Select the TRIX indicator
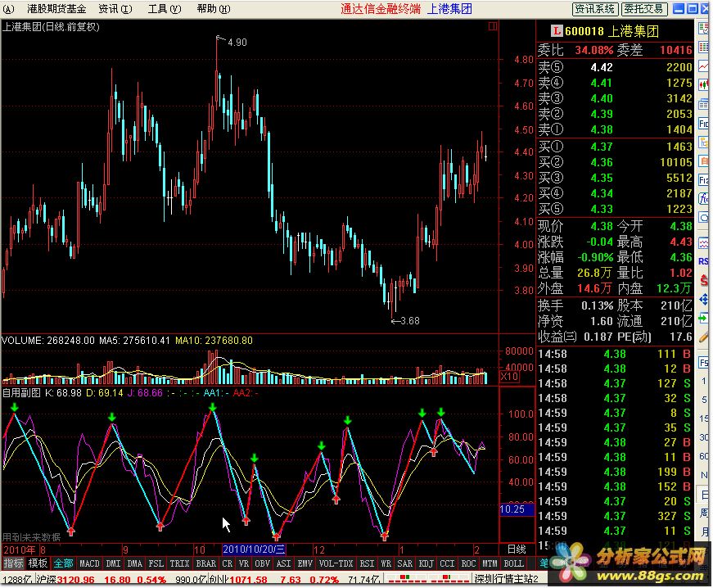713x588 pixels. [179, 563]
